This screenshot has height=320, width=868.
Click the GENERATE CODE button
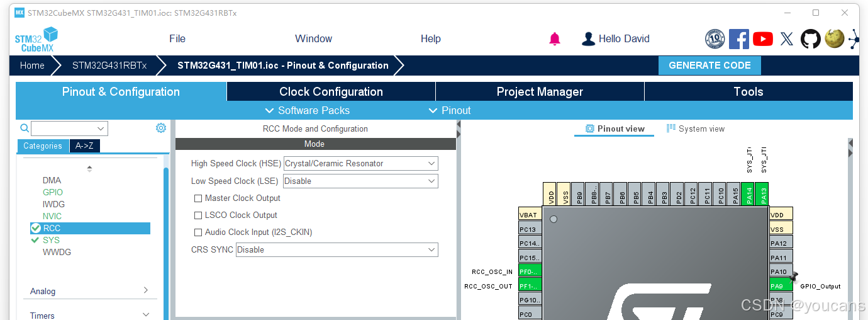pos(709,66)
